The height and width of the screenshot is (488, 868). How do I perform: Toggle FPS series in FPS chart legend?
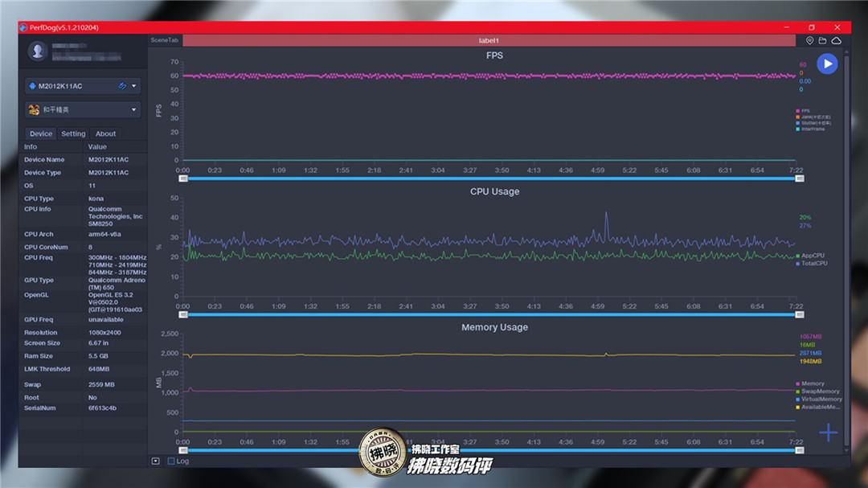coord(803,111)
